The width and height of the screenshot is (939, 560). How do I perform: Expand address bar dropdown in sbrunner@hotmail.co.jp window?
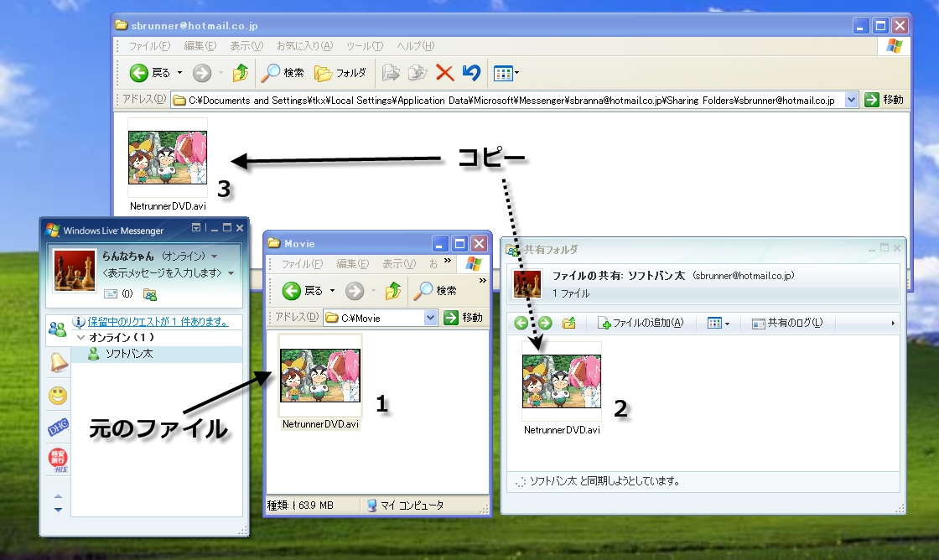point(851,100)
